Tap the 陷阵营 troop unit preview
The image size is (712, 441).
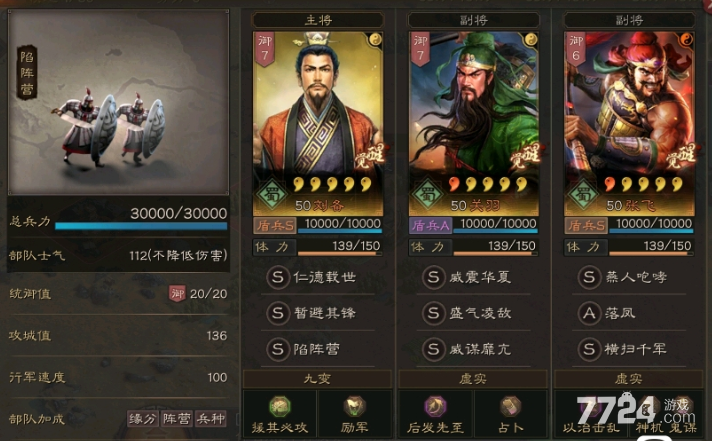(118, 103)
